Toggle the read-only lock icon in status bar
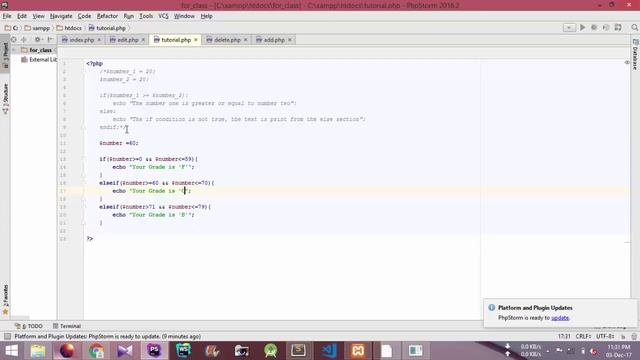640x360 pixels. point(623,337)
